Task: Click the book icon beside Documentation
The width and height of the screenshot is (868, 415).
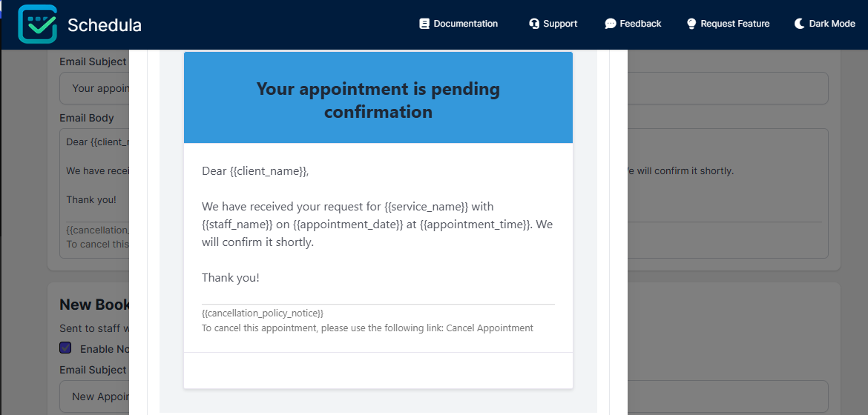Action: pyautogui.click(x=424, y=24)
